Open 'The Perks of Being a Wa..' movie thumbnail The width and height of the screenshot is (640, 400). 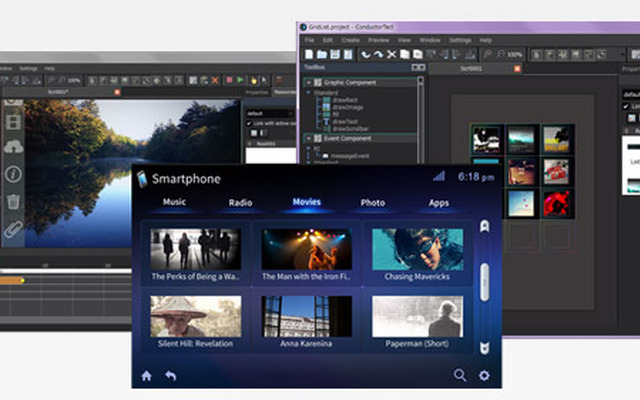point(196,249)
